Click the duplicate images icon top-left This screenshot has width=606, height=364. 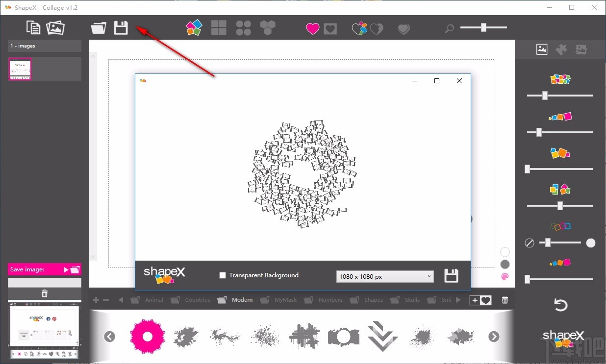[33, 27]
